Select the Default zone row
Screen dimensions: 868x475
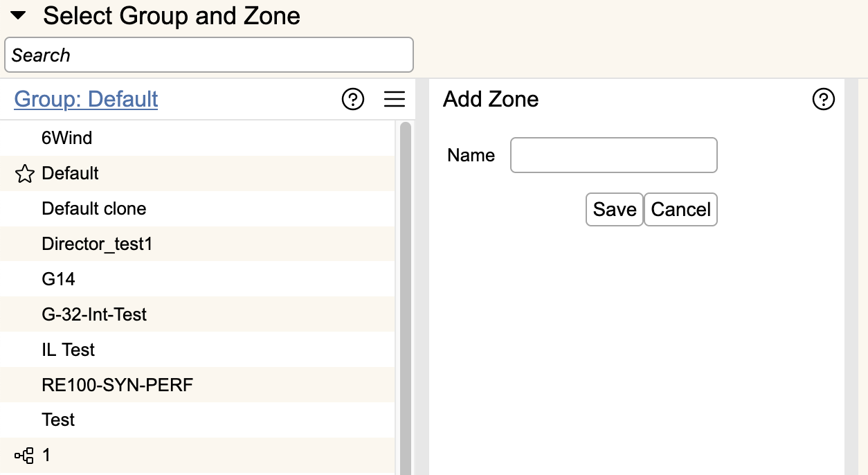197,173
